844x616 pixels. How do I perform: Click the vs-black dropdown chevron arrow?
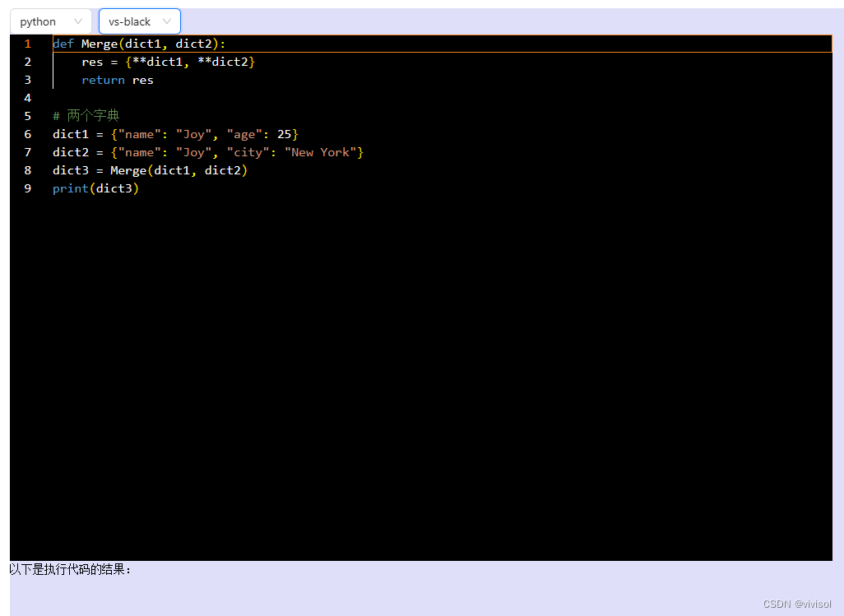167,21
